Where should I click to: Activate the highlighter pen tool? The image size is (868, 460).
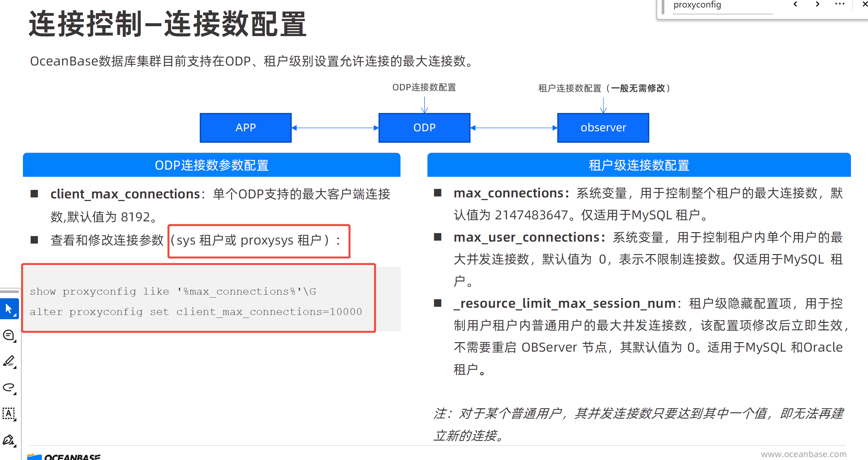[9, 361]
